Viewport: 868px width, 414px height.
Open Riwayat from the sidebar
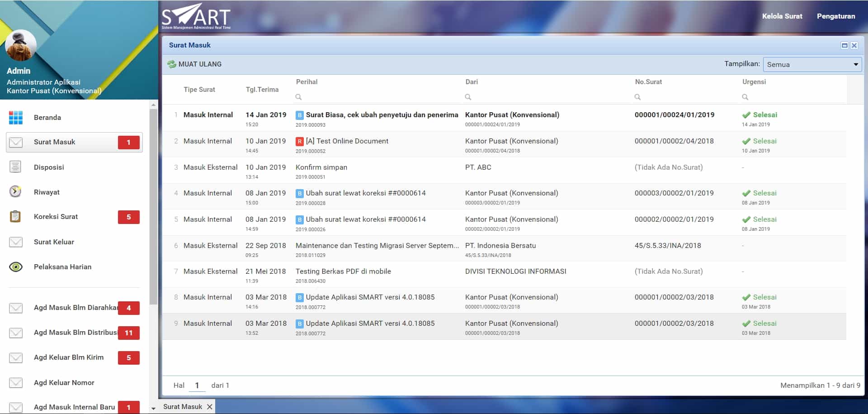pyautogui.click(x=47, y=192)
